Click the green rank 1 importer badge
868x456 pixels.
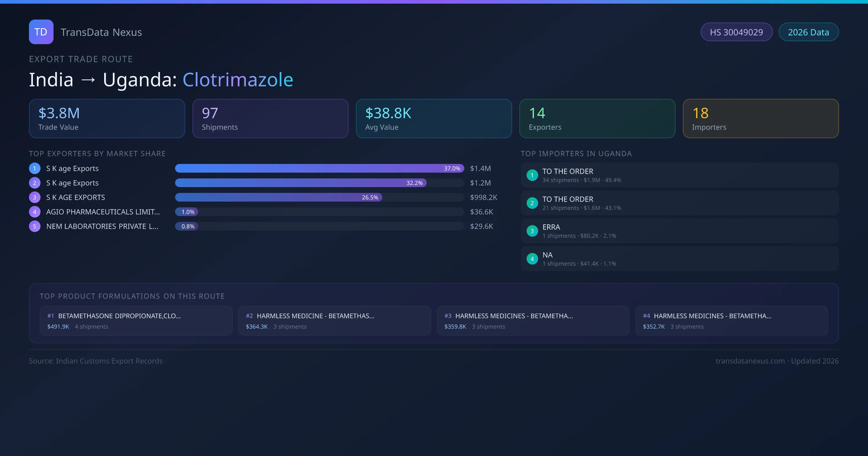tap(532, 175)
